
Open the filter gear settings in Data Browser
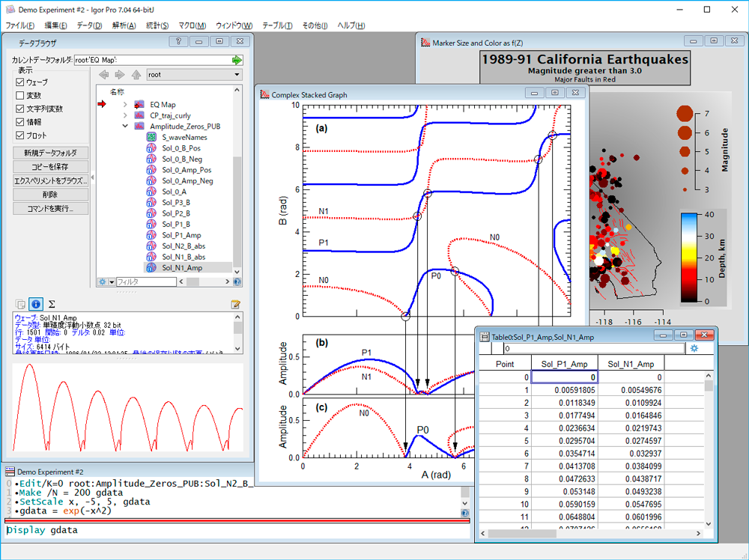click(102, 282)
